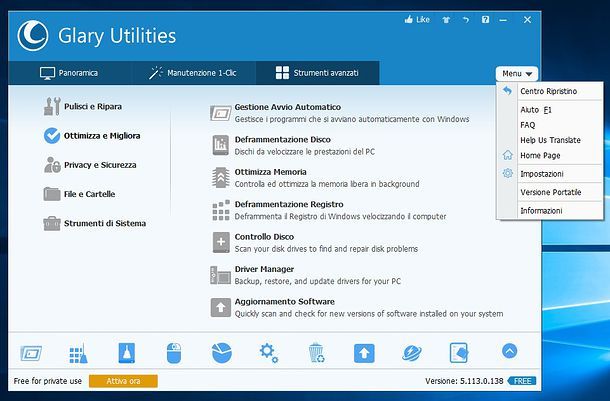Image resolution: width=610 pixels, height=401 pixels.
Task: Click the file eraser icon in bottom toolbar
Action: pos(459,353)
